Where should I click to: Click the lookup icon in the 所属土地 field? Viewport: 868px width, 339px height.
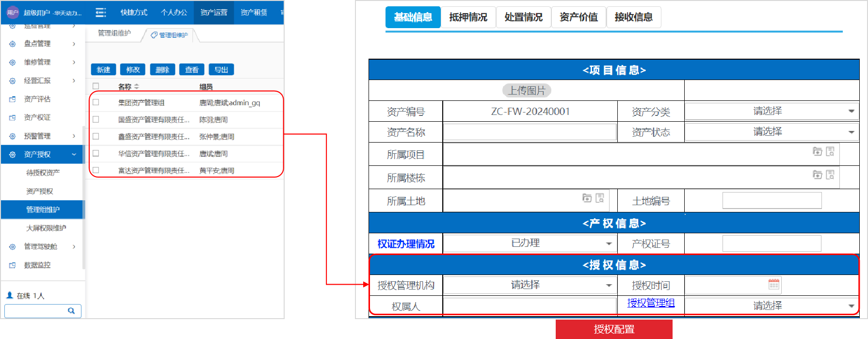click(600, 197)
